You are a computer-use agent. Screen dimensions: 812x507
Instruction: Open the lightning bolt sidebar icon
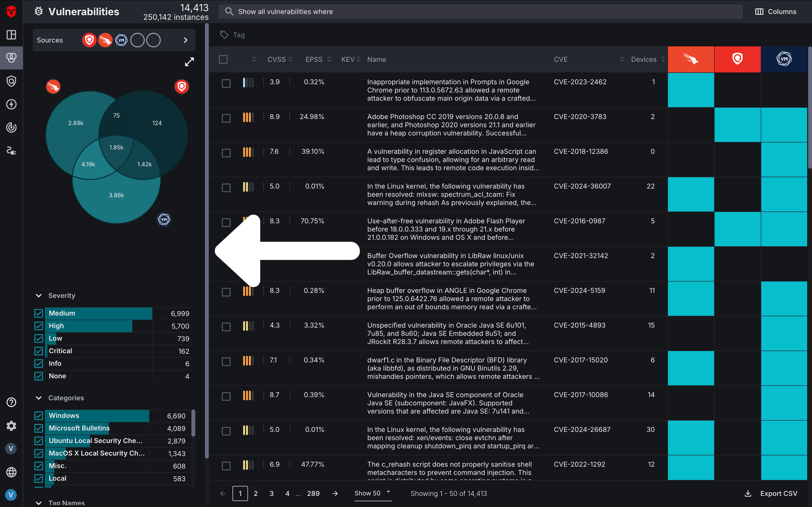click(11, 104)
